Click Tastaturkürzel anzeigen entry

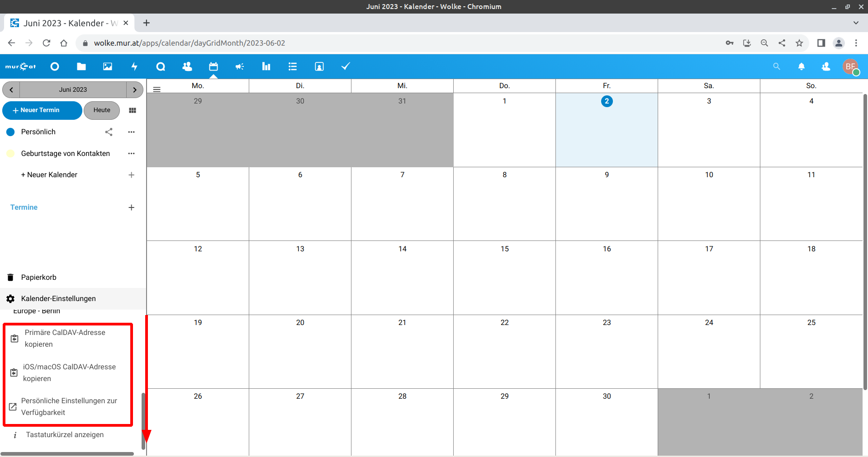pos(65,435)
